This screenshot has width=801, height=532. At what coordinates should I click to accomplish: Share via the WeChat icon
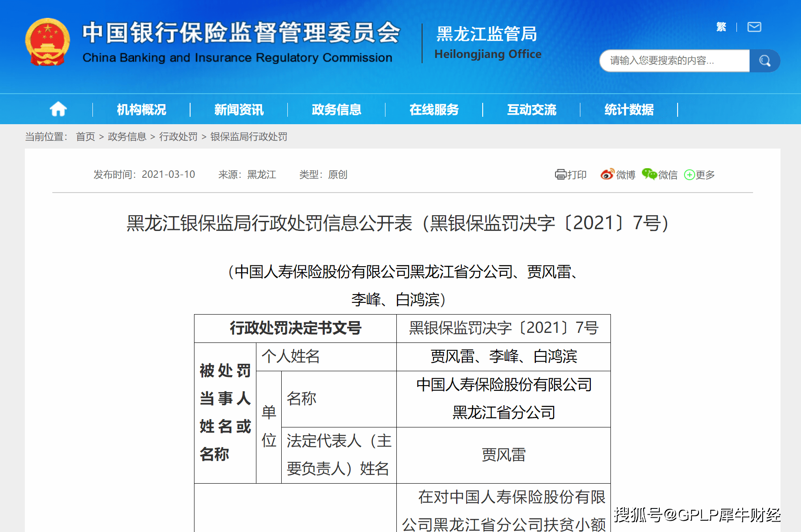click(649, 175)
